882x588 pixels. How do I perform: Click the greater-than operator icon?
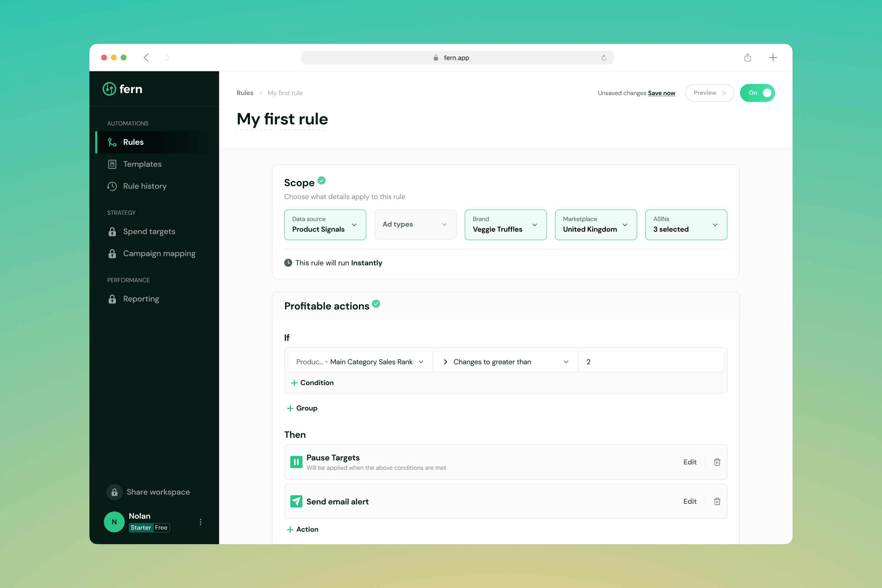click(x=446, y=362)
